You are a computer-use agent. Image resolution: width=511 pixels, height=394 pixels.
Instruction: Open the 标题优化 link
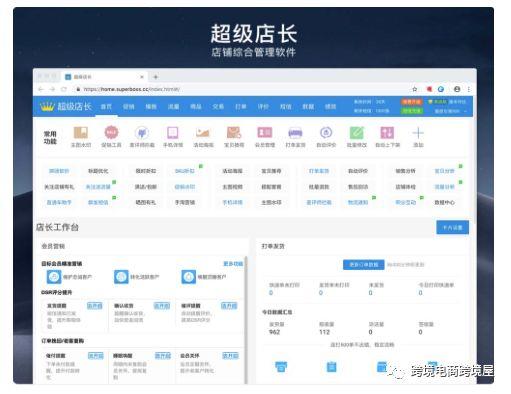point(98,171)
